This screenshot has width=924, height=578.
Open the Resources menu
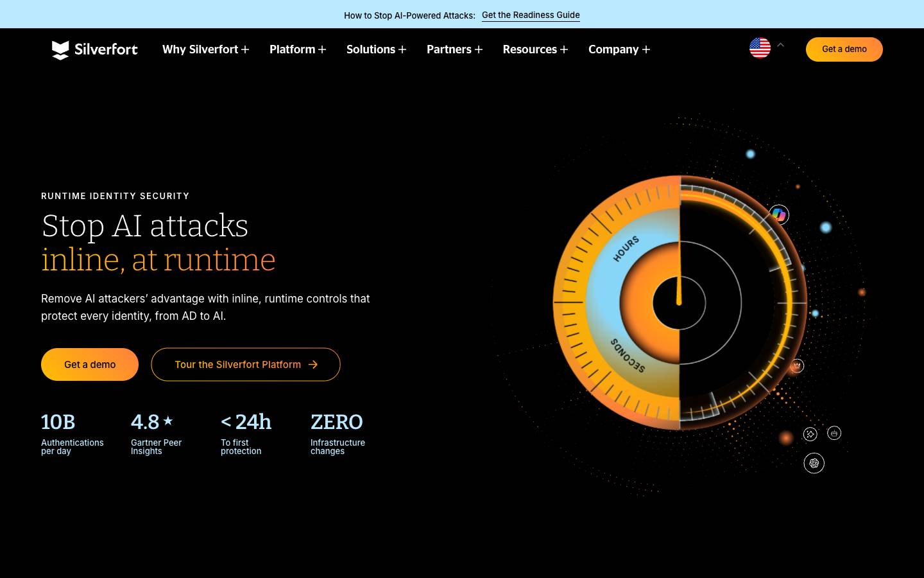[x=535, y=49]
